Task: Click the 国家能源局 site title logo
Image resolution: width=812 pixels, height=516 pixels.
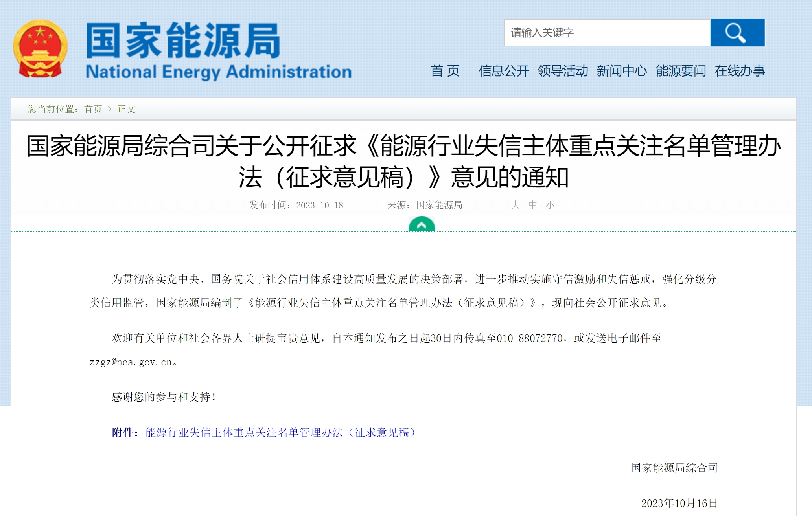Action: pos(183,40)
